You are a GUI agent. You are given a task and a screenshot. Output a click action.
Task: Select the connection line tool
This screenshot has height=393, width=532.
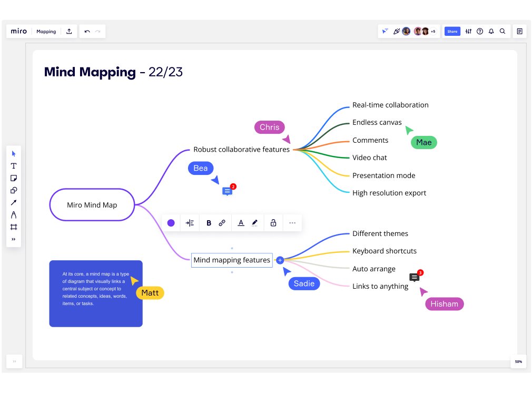[x=14, y=202]
